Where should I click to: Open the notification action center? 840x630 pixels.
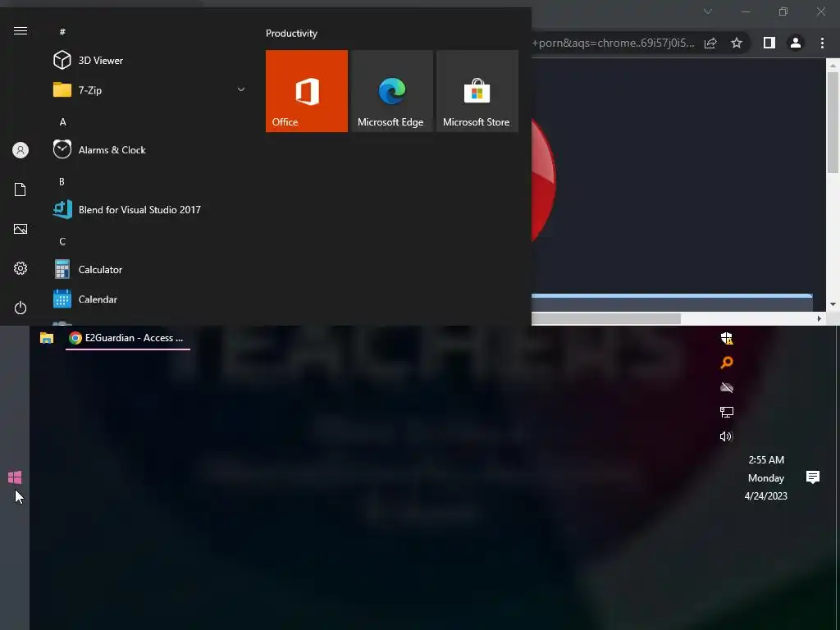(x=813, y=477)
